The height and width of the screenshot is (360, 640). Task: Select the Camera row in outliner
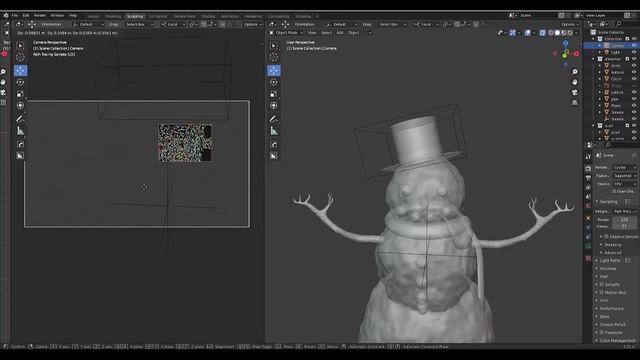point(611,45)
